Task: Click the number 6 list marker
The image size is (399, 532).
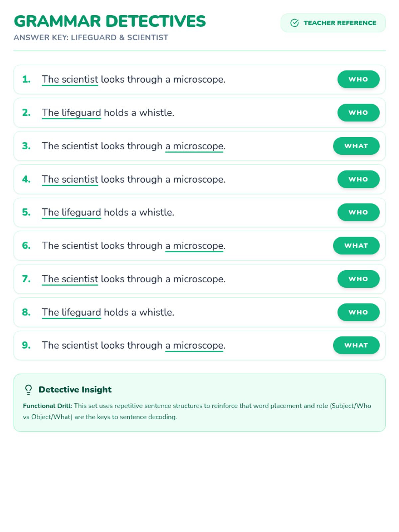Action: point(26,246)
